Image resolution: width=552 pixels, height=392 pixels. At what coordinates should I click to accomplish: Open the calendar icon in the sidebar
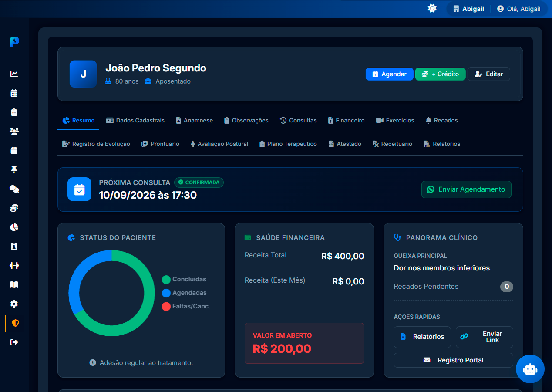tap(14, 93)
